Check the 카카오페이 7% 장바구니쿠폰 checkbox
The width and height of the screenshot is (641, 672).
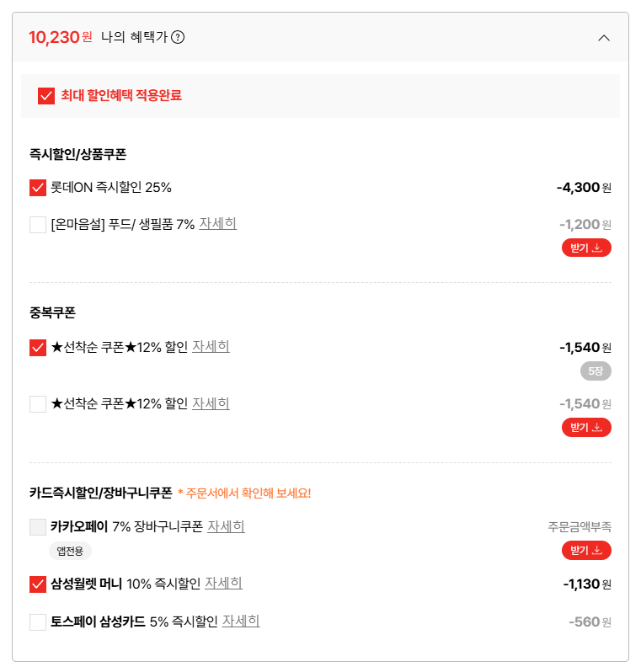(x=38, y=527)
